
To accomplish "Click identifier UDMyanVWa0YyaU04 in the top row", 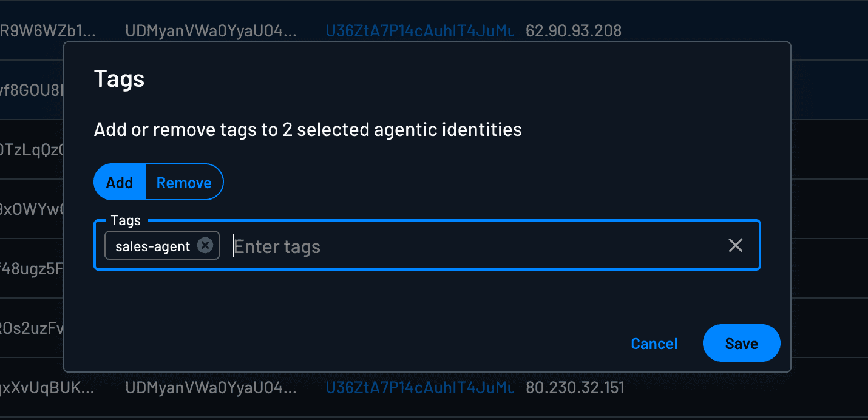I will pos(212,30).
